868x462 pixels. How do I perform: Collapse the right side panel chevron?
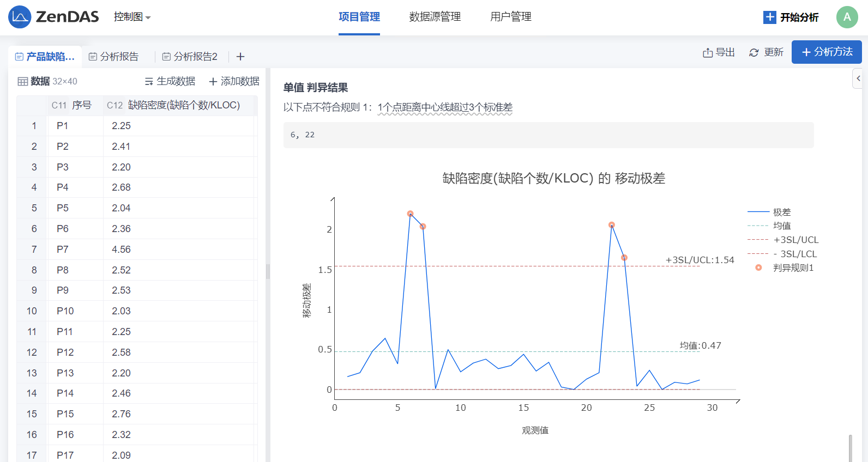pos(858,78)
